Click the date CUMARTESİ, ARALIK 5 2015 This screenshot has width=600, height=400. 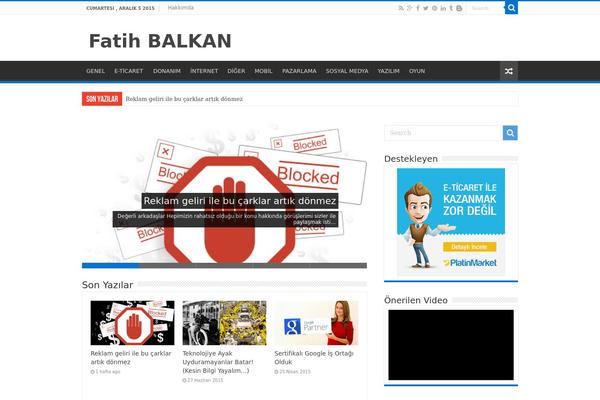point(121,8)
